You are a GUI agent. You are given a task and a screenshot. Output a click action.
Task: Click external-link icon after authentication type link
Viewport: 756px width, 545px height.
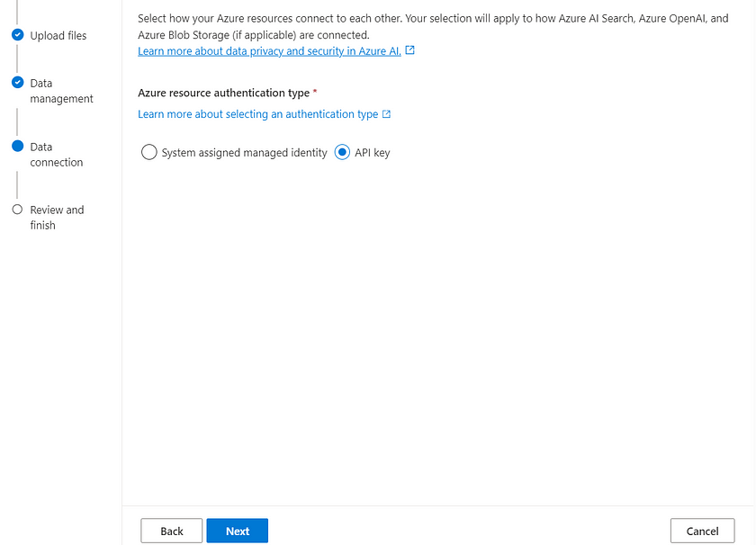click(x=386, y=114)
